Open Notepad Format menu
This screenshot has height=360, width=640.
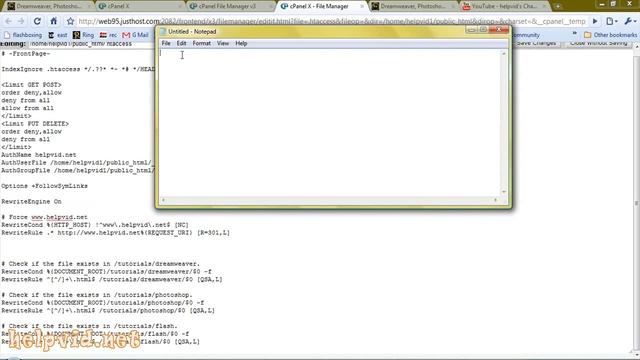(x=202, y=43)
